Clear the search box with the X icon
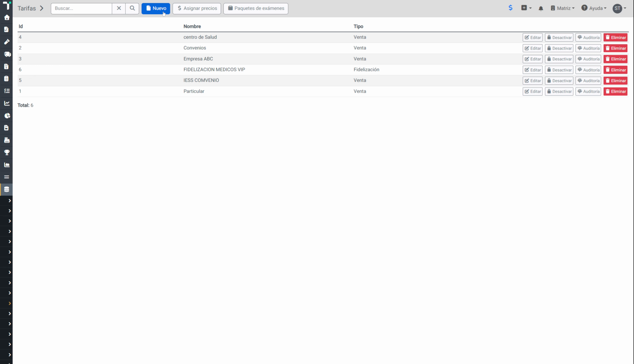The height and width of the screenshot is (364, 634). pyautogui.click(x=119, y=8)
